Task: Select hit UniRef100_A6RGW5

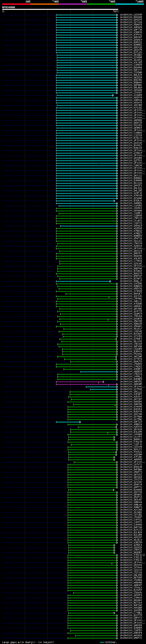Action: pos(131,384)
